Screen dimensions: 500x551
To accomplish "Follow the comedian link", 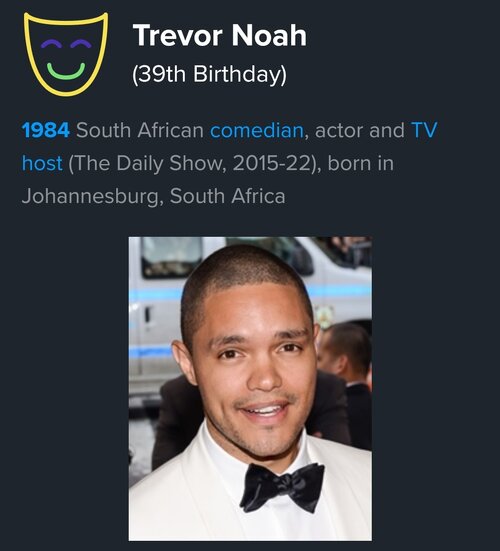I will (x=257, y=130).
